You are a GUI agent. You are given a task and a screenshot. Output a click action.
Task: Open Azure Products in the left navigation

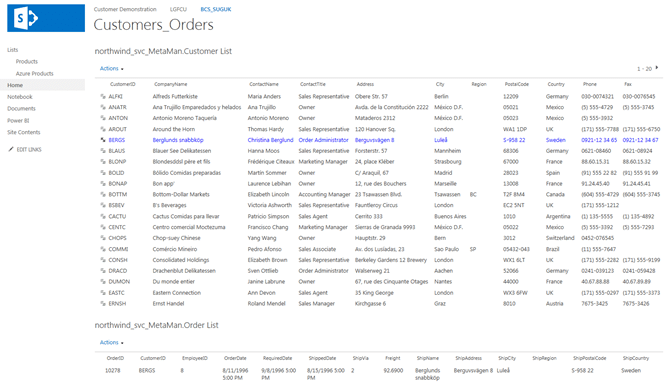pos(35,73)
